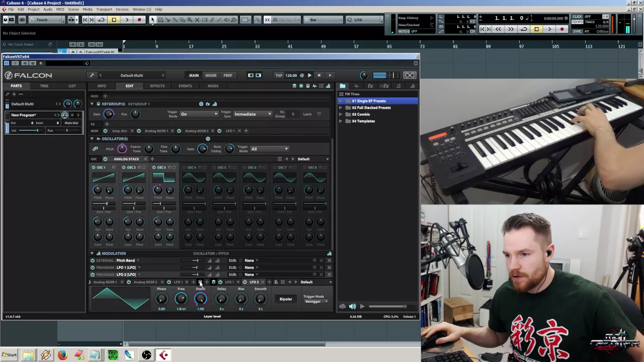The height and width of the screenshot is (362, 644).
Task: Open Firefox from the taskbar
Action: pos(62,355)
